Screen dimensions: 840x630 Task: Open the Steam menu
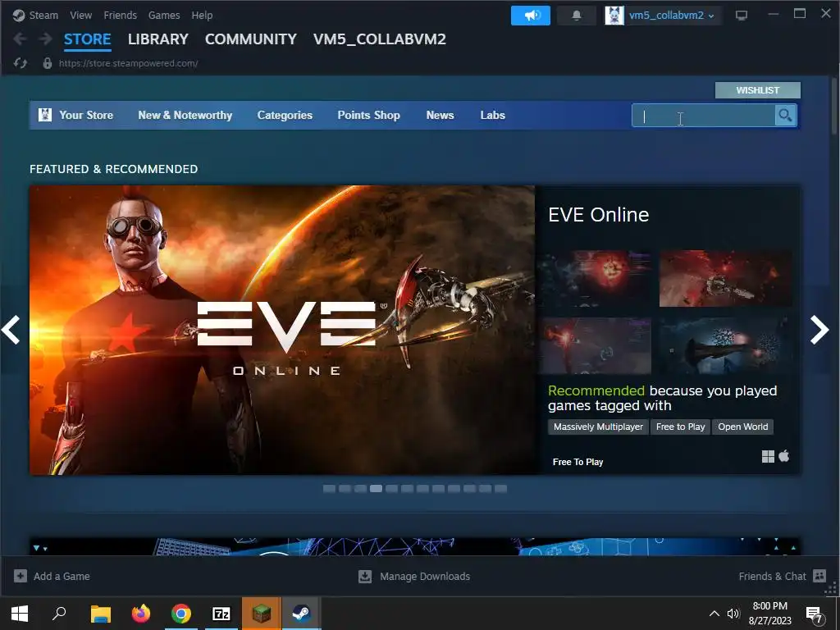click(x=43, y=15)
